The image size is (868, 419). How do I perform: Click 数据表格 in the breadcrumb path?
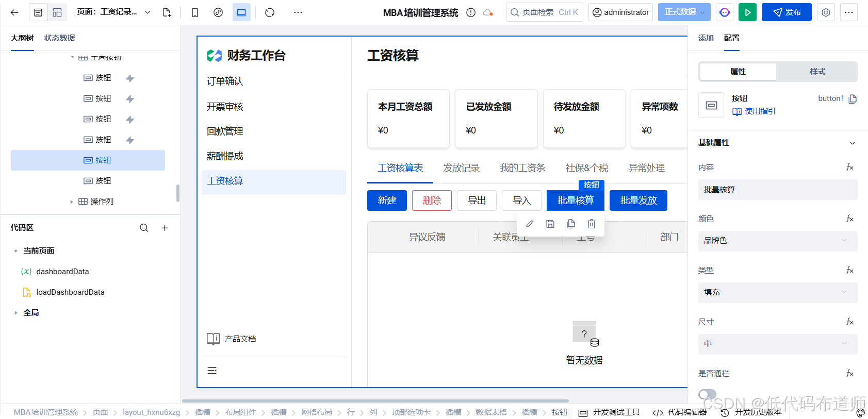tap(491, 412)
